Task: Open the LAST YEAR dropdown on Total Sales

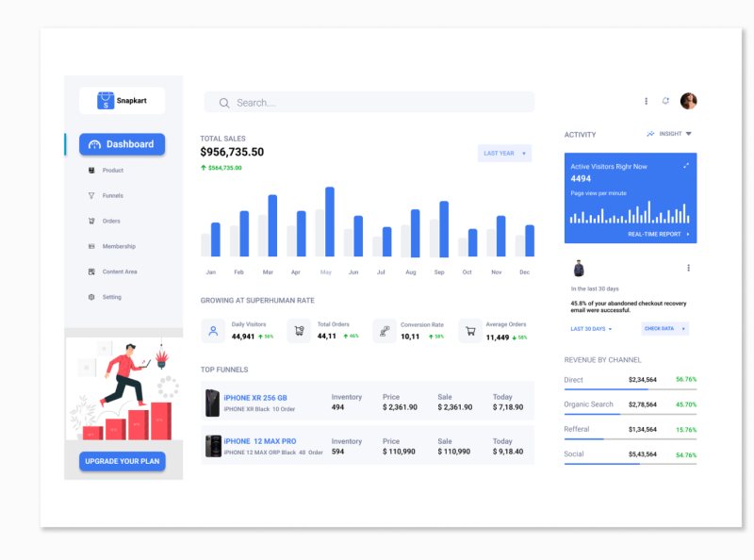Action: (504, 153)
